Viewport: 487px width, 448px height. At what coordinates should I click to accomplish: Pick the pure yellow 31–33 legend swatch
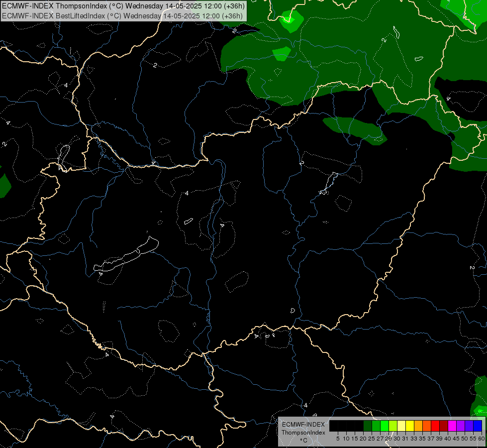tap(410, 426)
